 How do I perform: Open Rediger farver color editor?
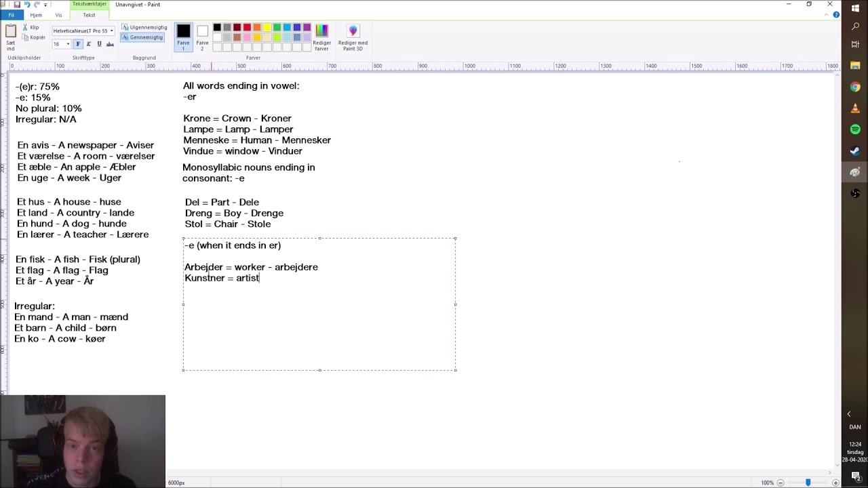pos(321,38)
